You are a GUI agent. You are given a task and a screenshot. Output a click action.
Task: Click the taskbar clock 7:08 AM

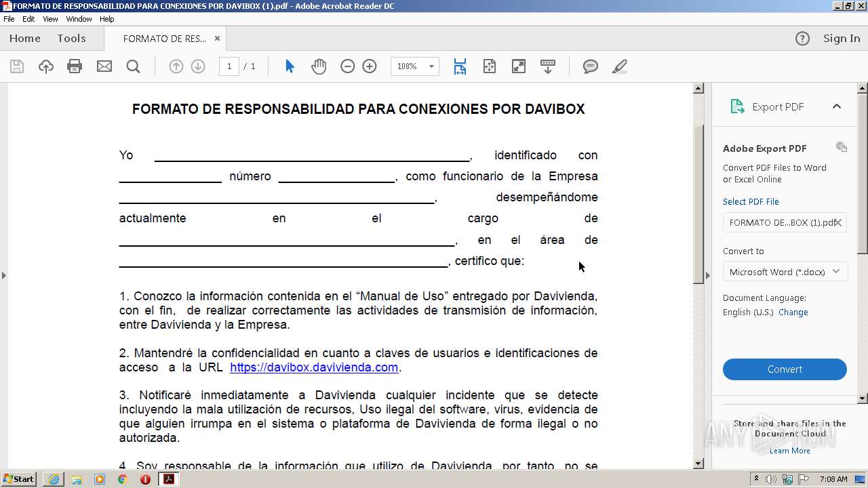[833, 479]
